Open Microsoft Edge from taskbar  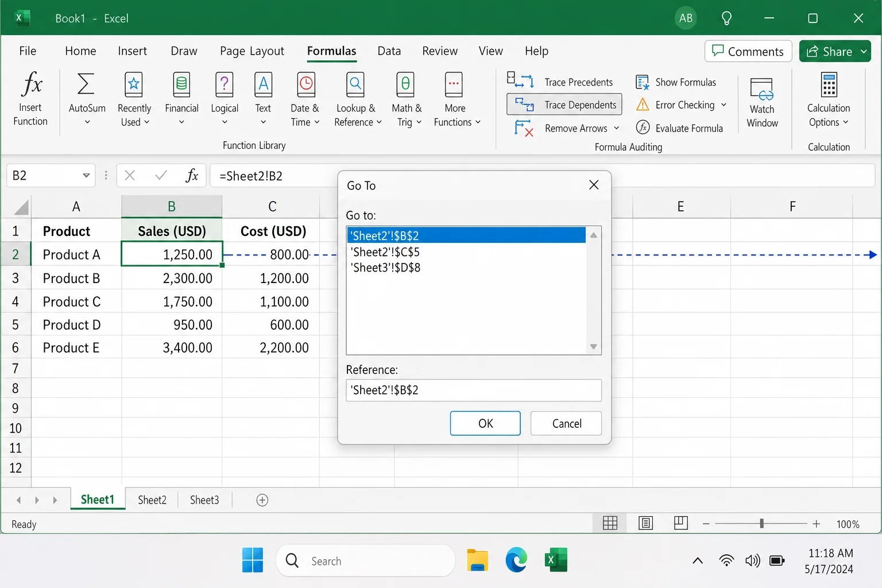click(516, 560)
